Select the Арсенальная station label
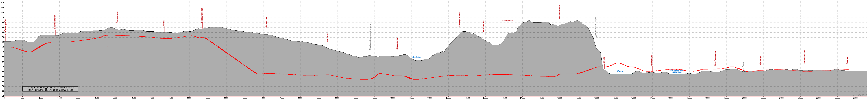868x99 pixels. (x=559, y=12)
